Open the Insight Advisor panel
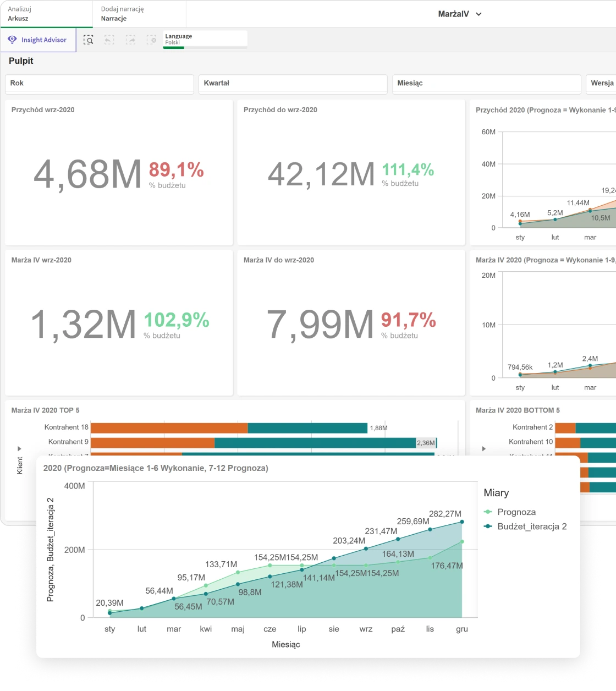The height and width of the screenshot is (691, 616). (38, 40)
